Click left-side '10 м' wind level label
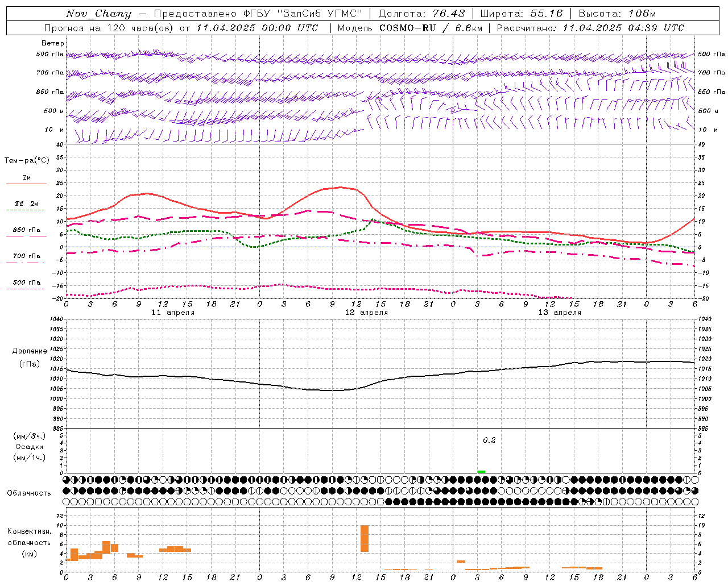This screenshot has height=582, width=728. tap(55, 130)
